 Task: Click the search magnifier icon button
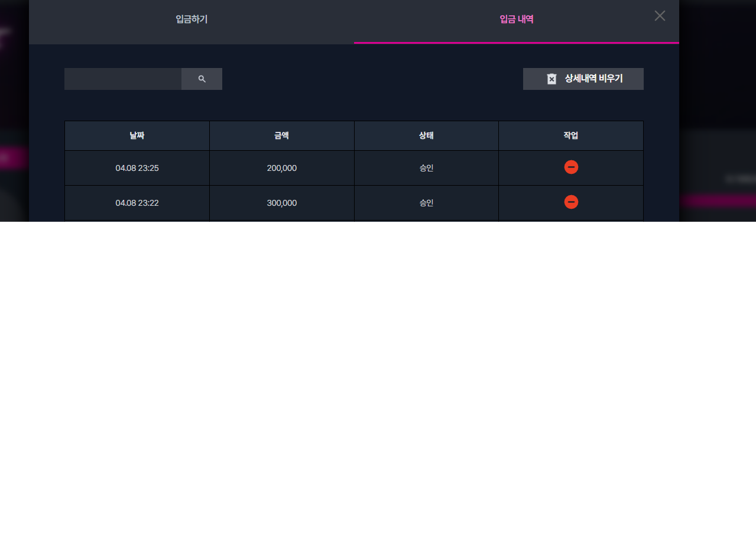[202, 79]
